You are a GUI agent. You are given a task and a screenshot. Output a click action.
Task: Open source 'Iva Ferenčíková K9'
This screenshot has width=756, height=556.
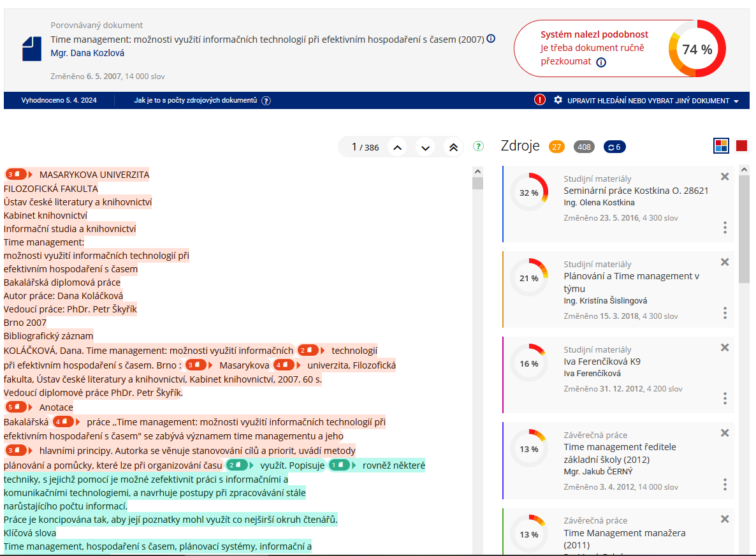point(602,362)
